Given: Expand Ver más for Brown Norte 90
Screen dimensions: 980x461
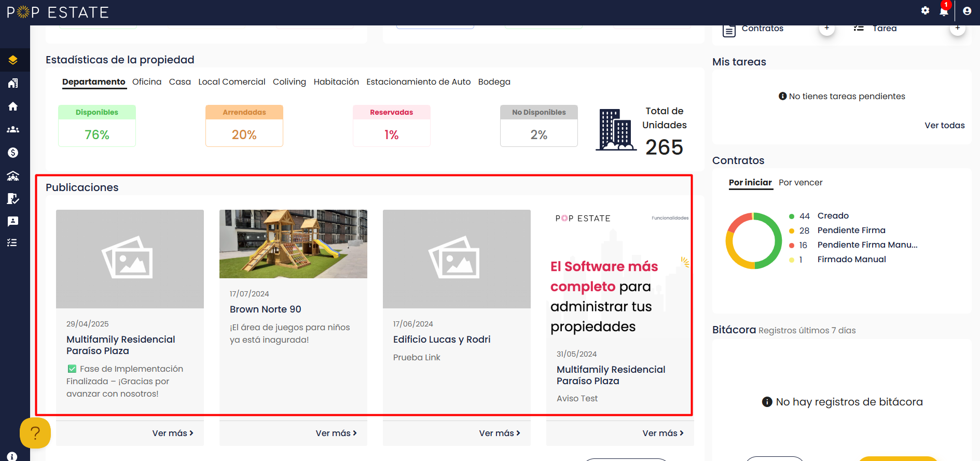Looking at the screenshot, I should pos(336,433).
